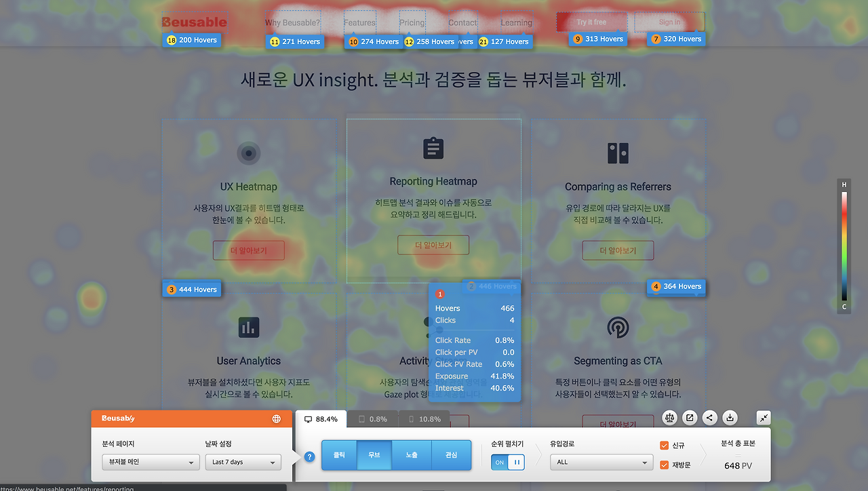Select the 클릭 heatmap tab
The image size is (868, 491).
coord(339,455)
